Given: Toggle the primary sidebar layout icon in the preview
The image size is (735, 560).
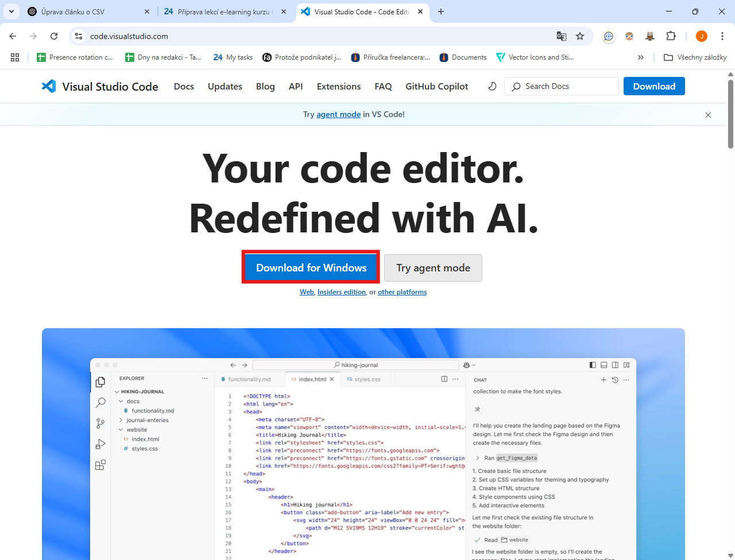Looking at the screenshot, I should [x=593, y=365].
